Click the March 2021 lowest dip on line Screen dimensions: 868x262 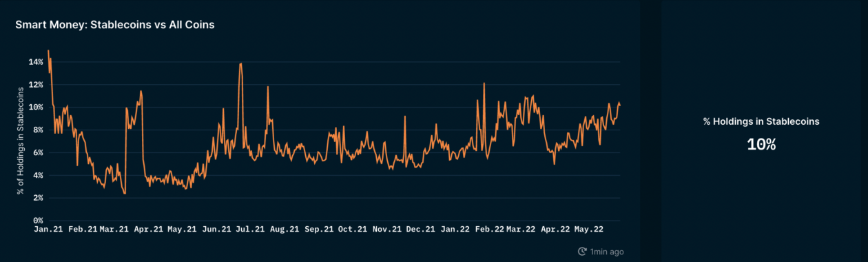pos(125,193)
